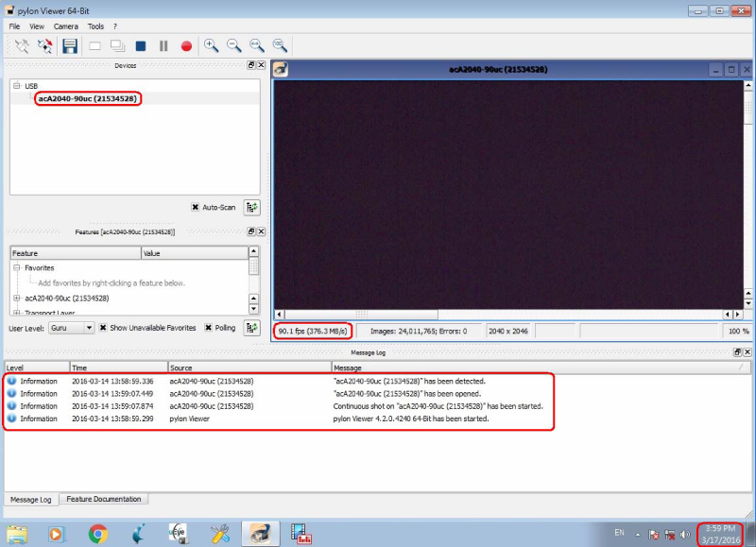Open the Camera menu

click(66, 26)
